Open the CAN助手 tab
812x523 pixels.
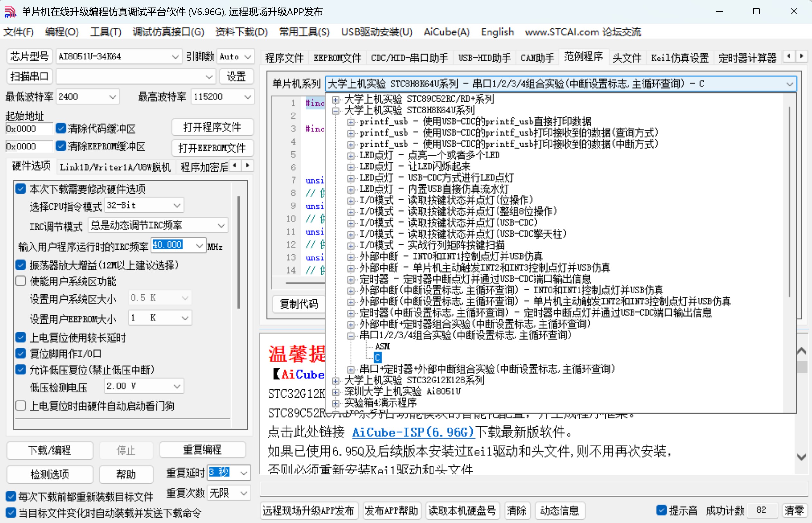pos(537,58)
